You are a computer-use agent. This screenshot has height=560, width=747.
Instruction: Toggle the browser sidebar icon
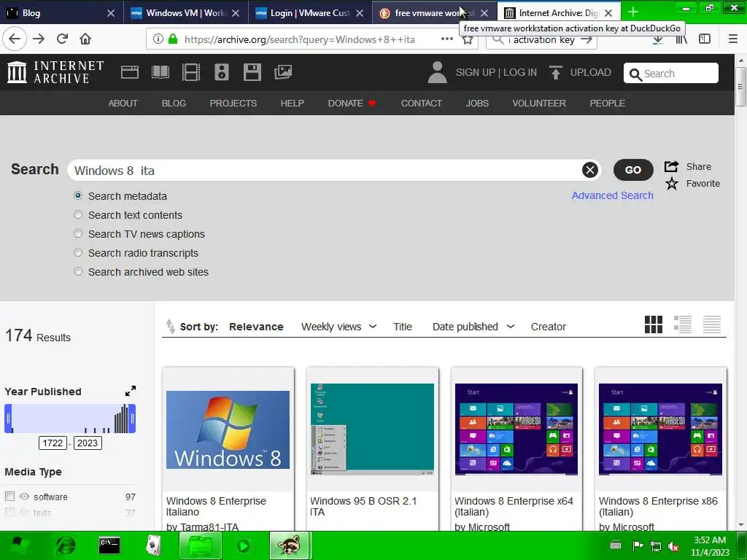click(x=705, y=39)
